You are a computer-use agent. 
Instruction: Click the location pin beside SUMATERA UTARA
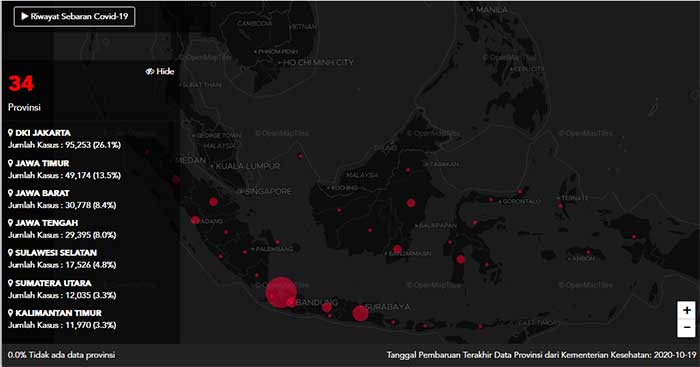click(x=11, y=283)
